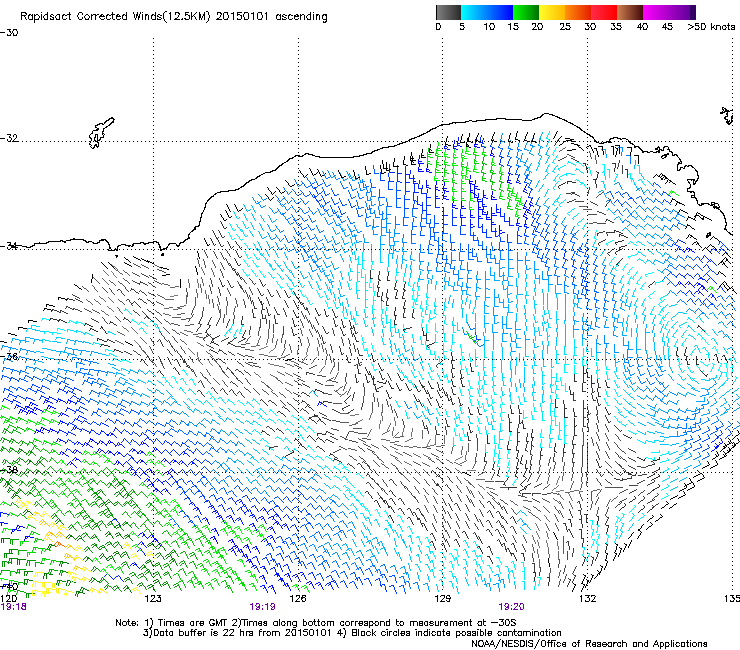Click the longitude label '129'

pos(443,599)
